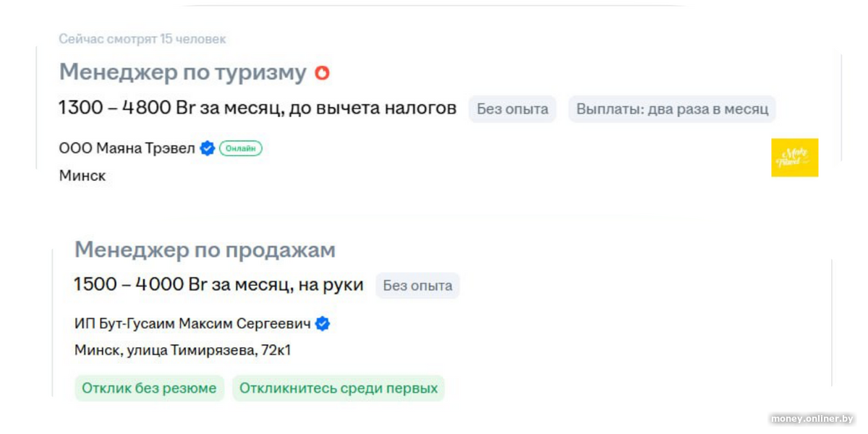Screen dimensions: 868x434
Task: Select Без опыта tag in tourism manager vacancy
Action: 512,109
